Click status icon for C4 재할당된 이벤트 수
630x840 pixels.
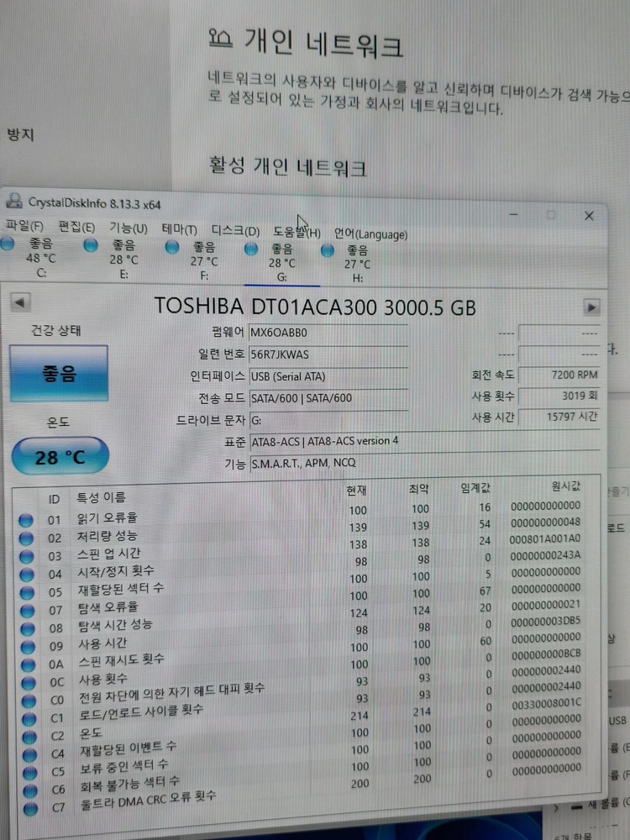(29, 754)
